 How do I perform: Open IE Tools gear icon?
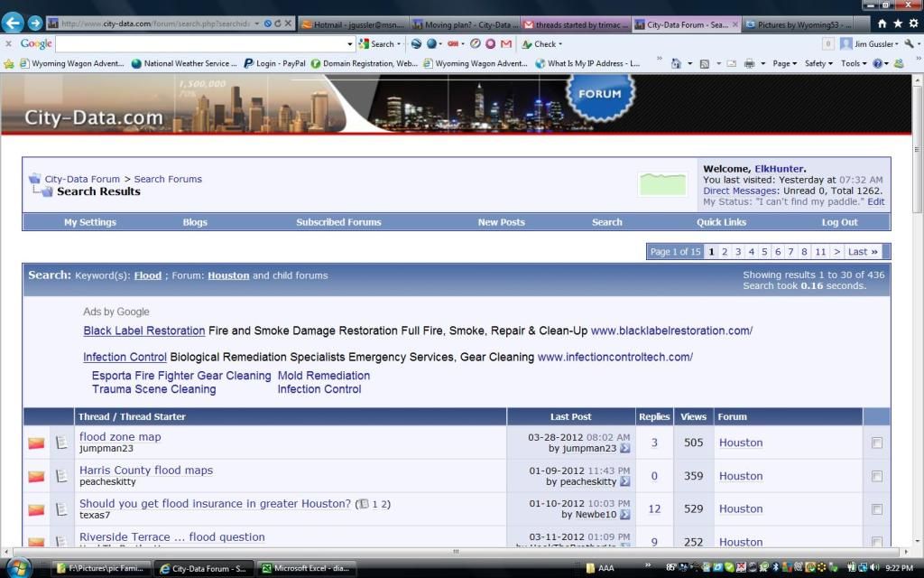point(913,23)
